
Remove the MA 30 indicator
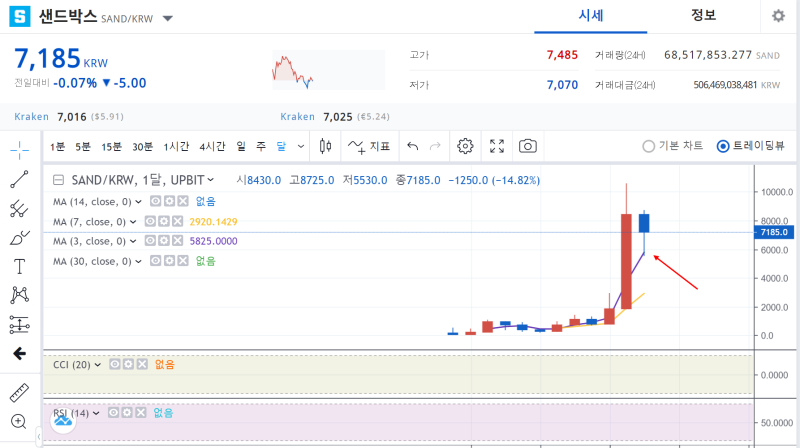183,261
